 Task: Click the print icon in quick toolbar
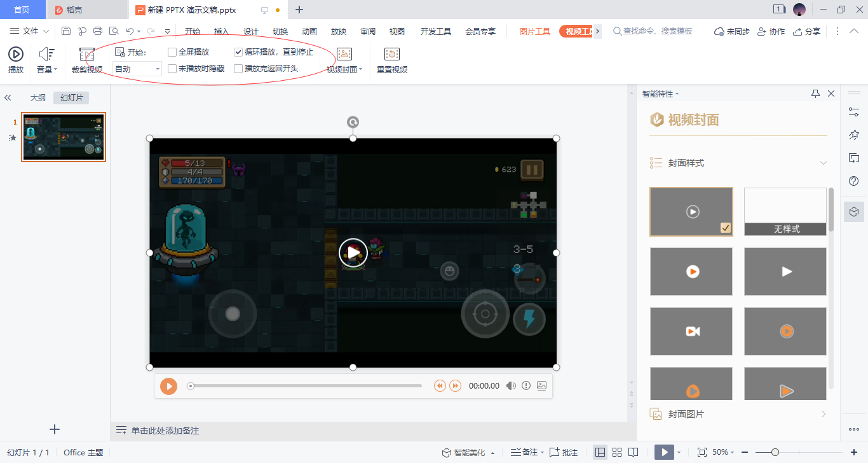[x=98, y=31]
